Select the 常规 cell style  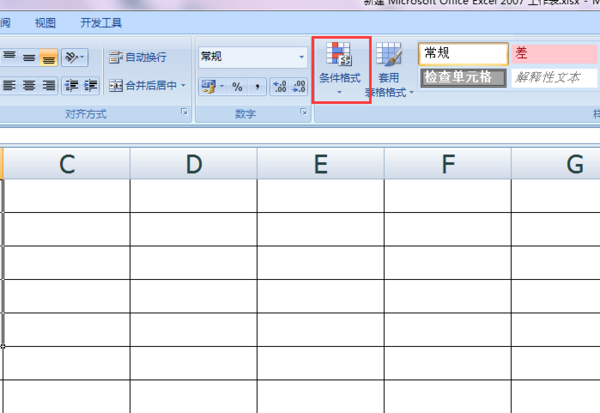click(463, 54)
